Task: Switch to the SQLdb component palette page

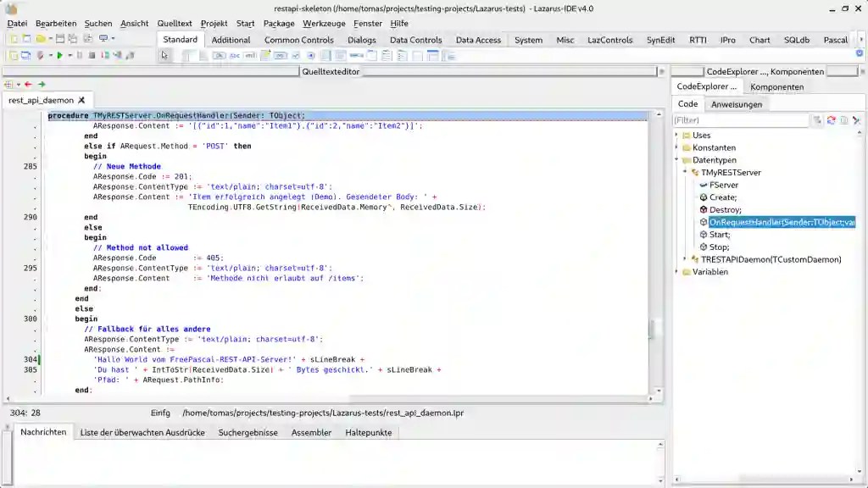Action: [x=797, y=40]
